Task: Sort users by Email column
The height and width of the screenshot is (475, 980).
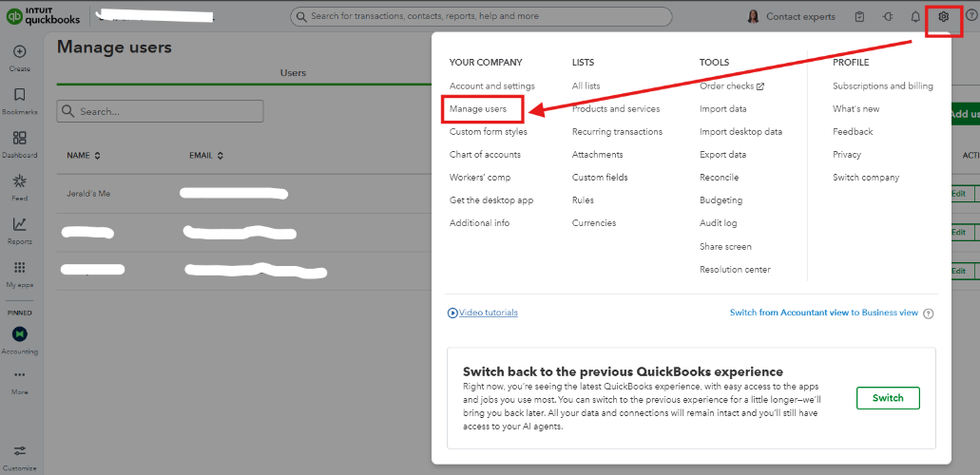Action: 207,156
